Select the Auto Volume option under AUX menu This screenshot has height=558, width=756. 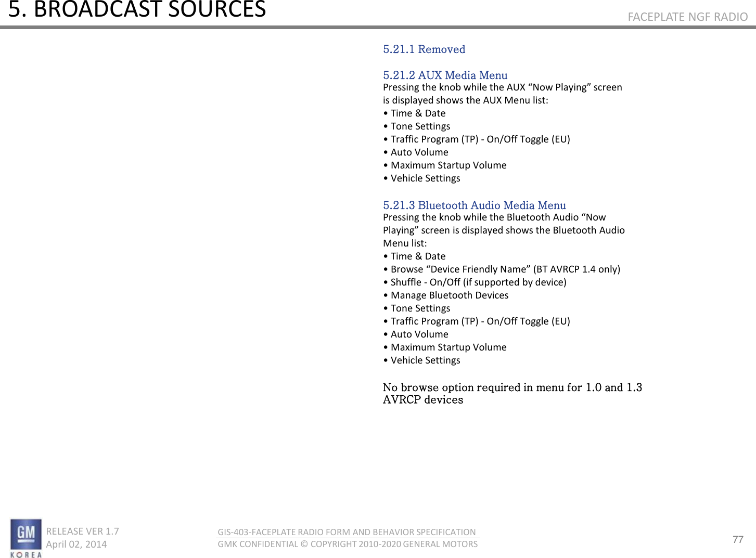[x=416, y=152]
